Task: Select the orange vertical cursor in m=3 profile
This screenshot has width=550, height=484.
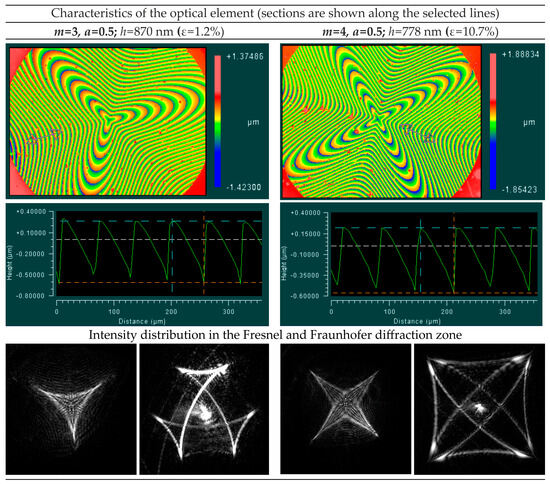Action: (x=204, y=253)
